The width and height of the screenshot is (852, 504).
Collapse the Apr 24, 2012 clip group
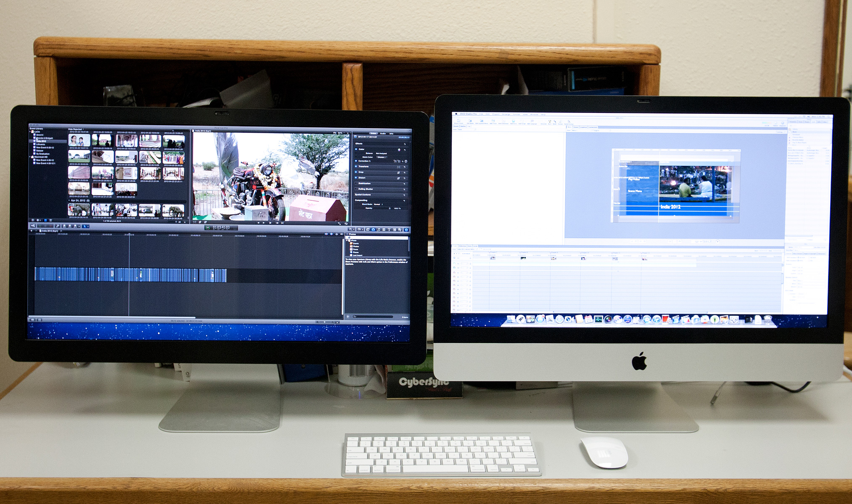click(x=69, y=200)
